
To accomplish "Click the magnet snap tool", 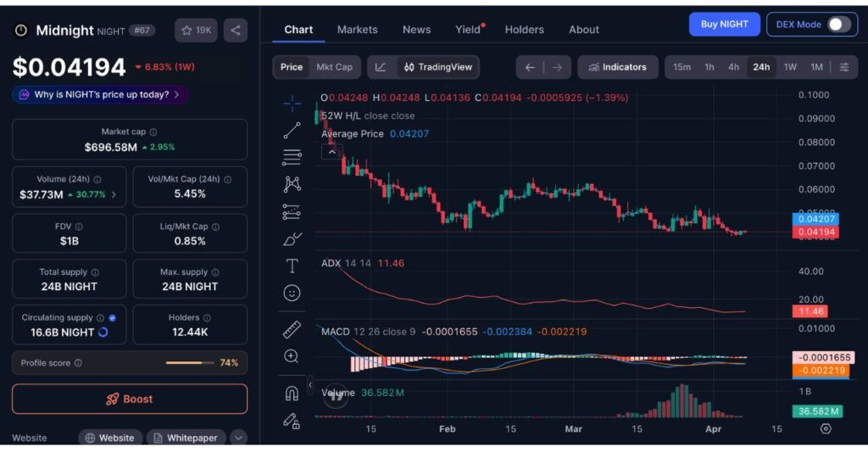I will click(292, 393).
